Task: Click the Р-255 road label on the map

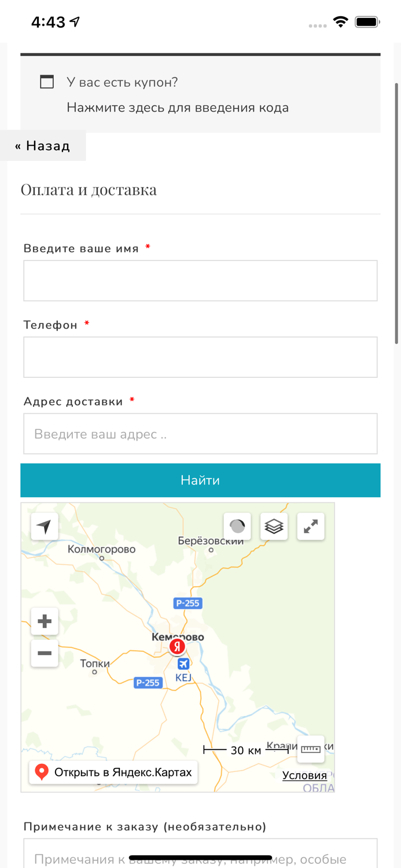Action: (x=188, y=603)
